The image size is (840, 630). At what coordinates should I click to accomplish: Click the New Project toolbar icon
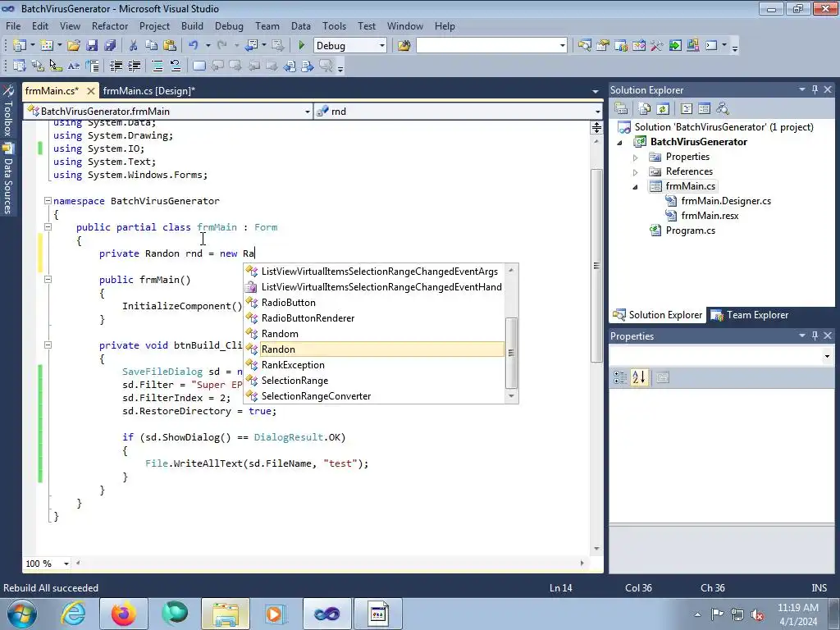(x=20, y=46)
